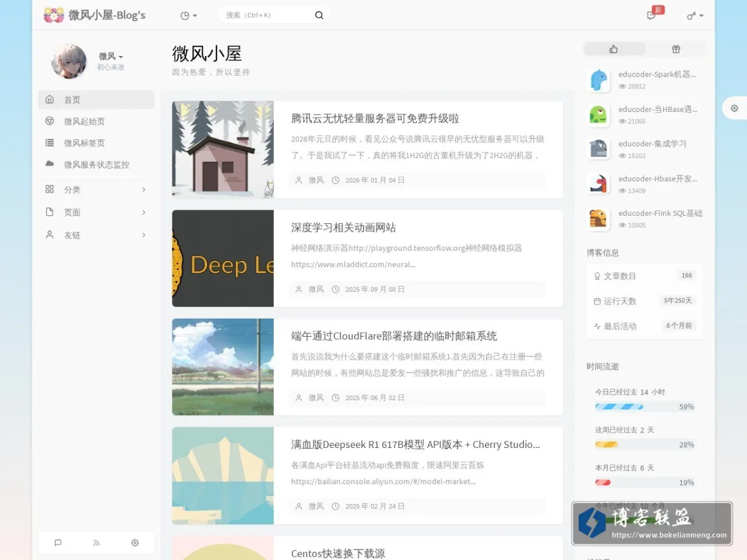The width and height of the screenshot is (747, 560).
Task: Click the person icon next to 友链
Action: (50, 235)
